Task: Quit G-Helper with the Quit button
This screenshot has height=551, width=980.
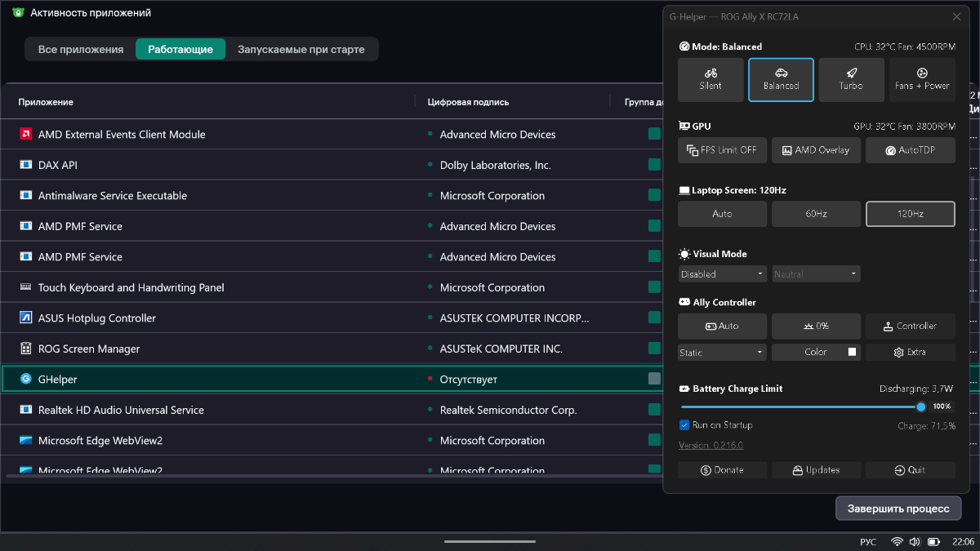Action: (x=911, y=470)
